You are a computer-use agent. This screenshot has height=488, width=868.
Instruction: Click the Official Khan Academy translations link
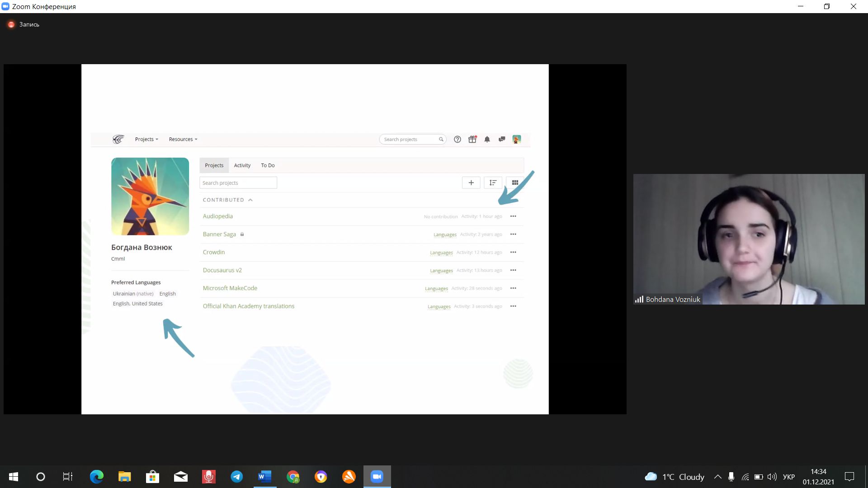[249, 305]
